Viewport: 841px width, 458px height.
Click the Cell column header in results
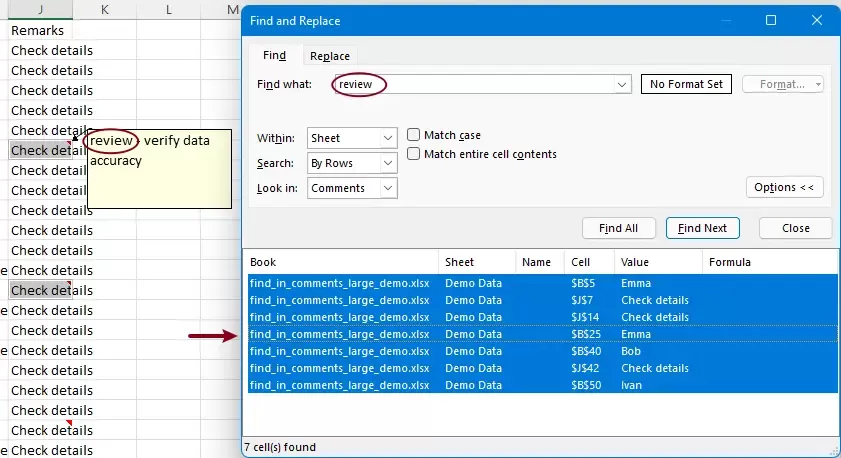pyautogui.click(x=589, y=262)
